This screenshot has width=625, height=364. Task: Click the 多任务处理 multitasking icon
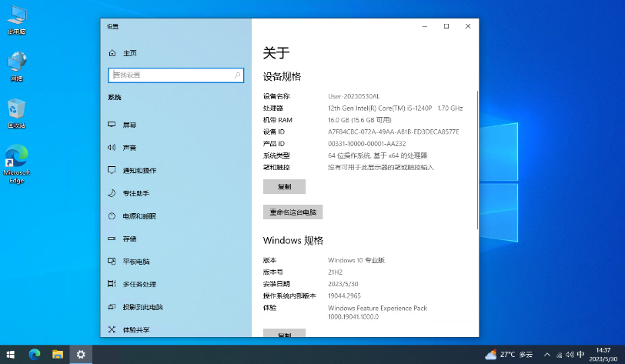[112, 284]
